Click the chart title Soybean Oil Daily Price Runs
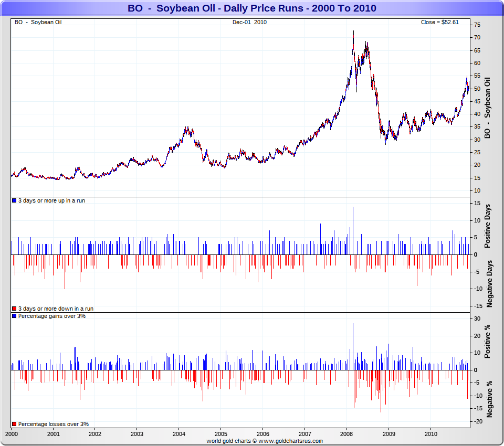Screen dimensions: 504x446 click(251, 8)
